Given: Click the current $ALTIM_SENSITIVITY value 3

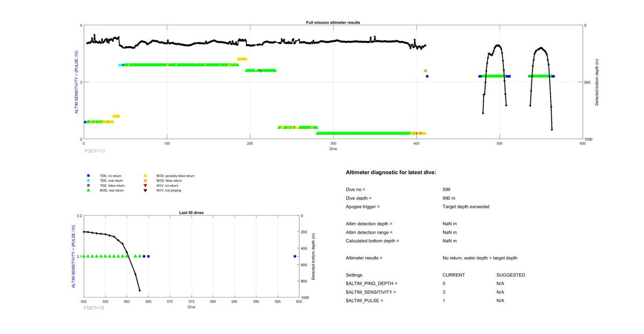Looking at the screenshot, I should click(444, 292).
